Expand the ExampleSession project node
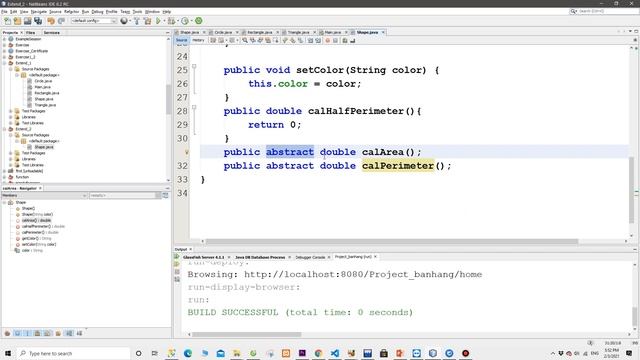 4,39
